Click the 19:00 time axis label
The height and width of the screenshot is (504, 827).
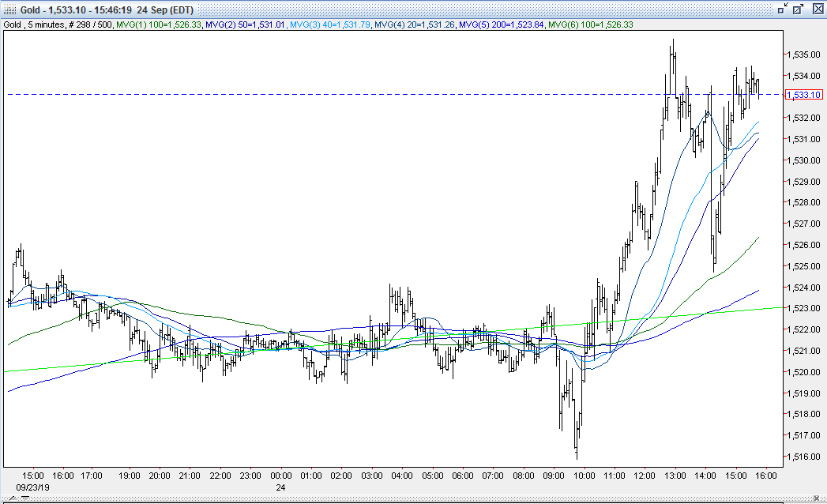pyautogui.click(x=130, y=476)
